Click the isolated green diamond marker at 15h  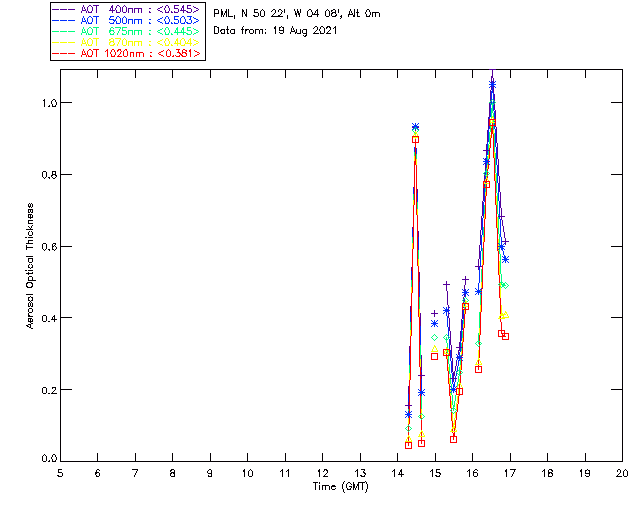click(435, 338)
